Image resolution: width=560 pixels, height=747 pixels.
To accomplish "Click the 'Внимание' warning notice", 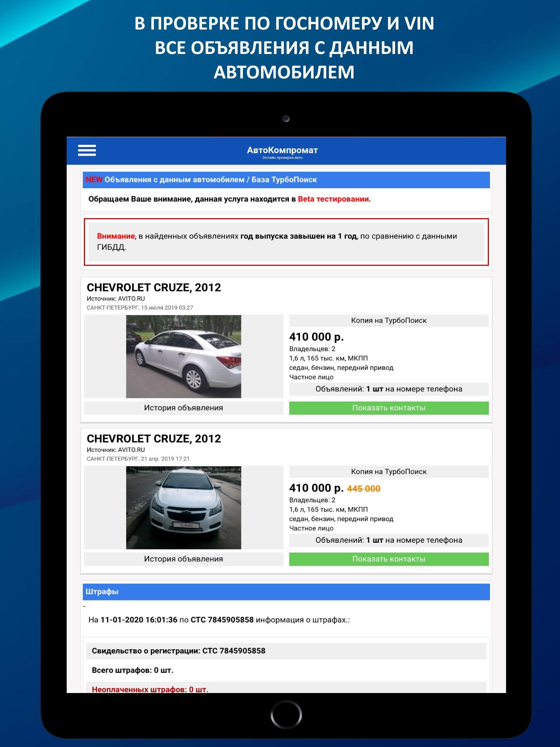I will [x=286, y=242].
